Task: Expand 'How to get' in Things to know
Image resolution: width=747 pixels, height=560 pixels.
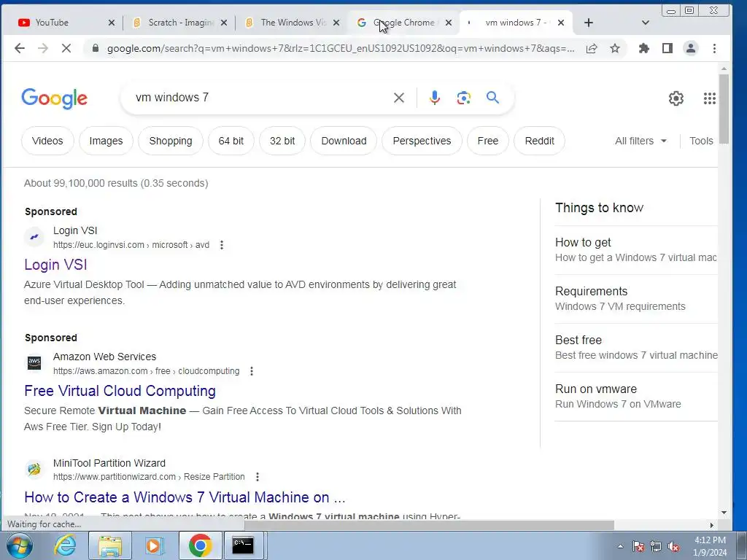Action: click(x=636, y=249)
